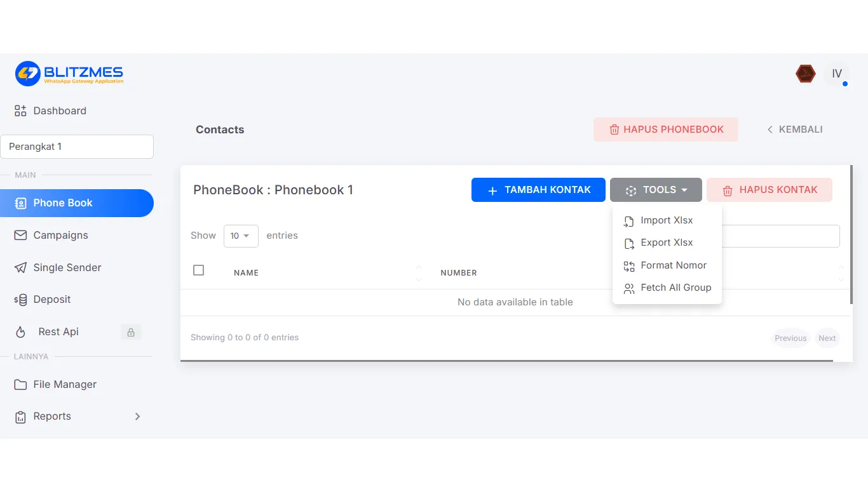Choose Import Xlsx from Tools menu

point(667,220)
